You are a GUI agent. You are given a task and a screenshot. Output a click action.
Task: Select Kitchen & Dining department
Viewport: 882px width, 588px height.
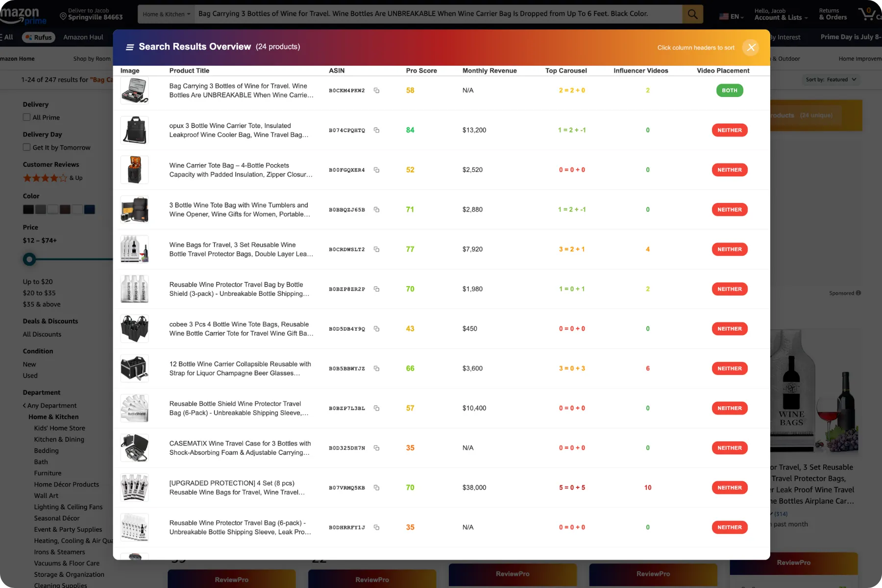click(x=59, y=440)
